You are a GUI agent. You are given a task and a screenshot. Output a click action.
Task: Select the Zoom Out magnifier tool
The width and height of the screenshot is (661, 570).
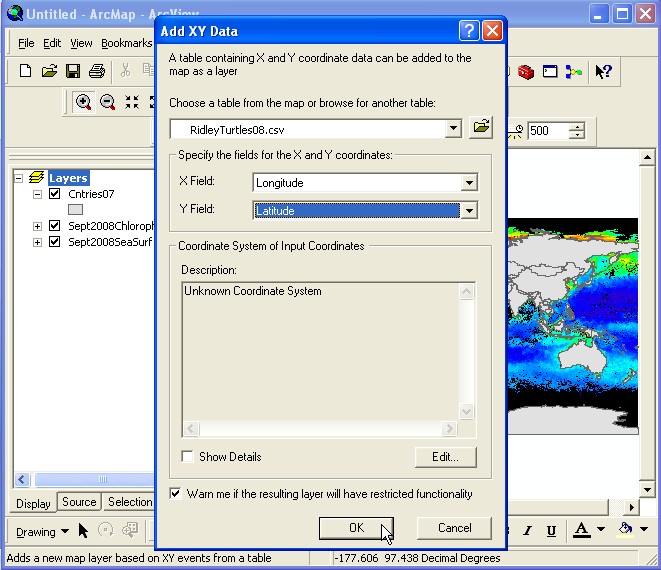coord(107,102)
